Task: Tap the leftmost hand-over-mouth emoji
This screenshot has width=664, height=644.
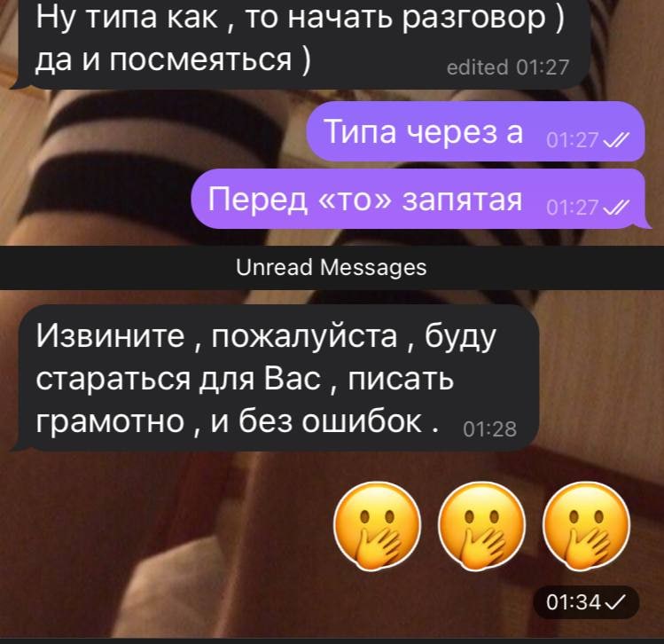Action: (x=378, y=526)
